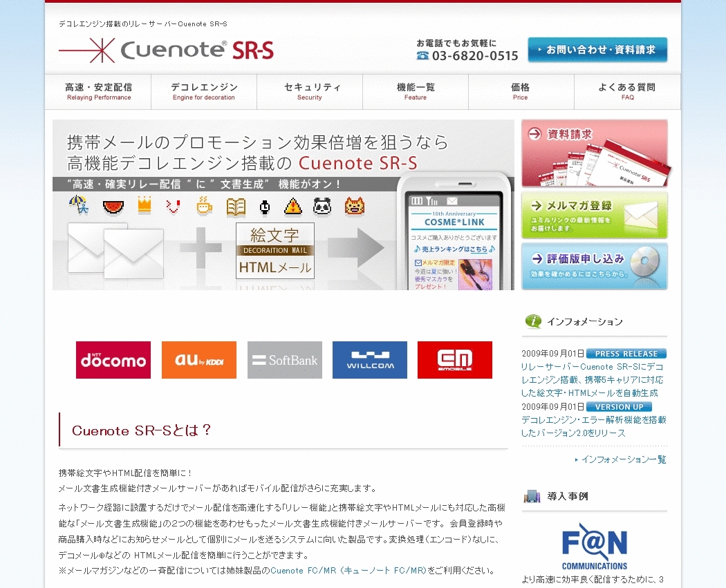Click the tagline デコレエンジン搭載のリレーサーバー at top

point(142,23)
